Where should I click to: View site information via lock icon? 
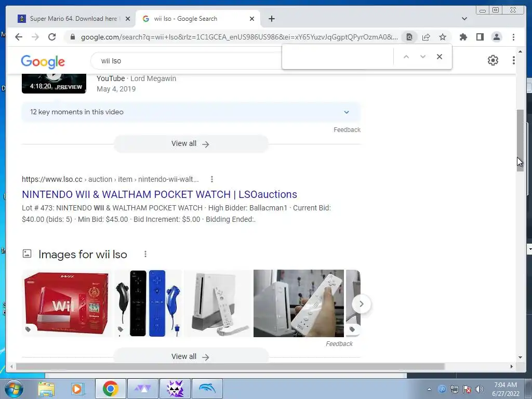point(72,37)
